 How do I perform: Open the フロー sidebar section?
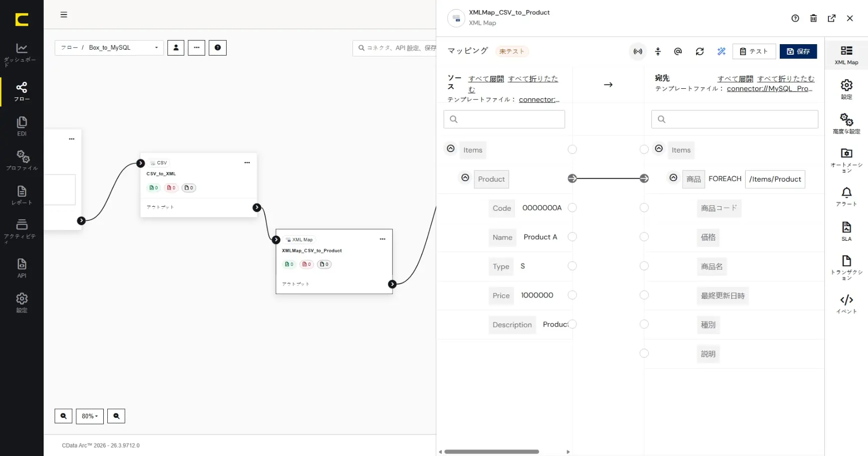click(x=22, y=91)
